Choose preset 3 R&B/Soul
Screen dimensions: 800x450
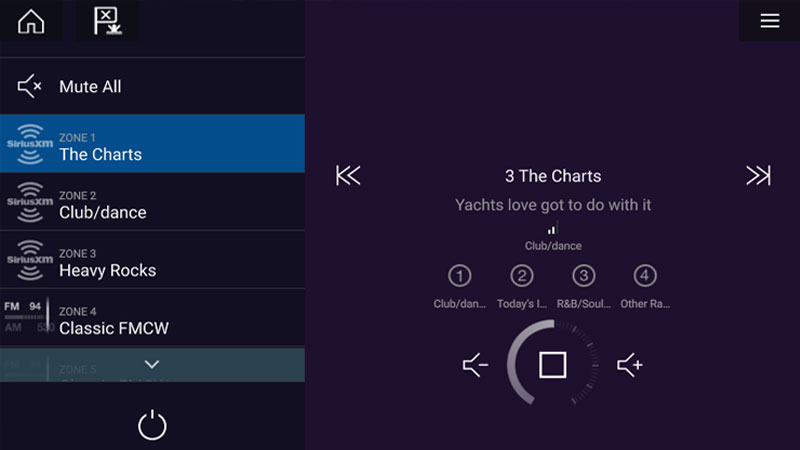pyautogui.click(x=584, y=276)
